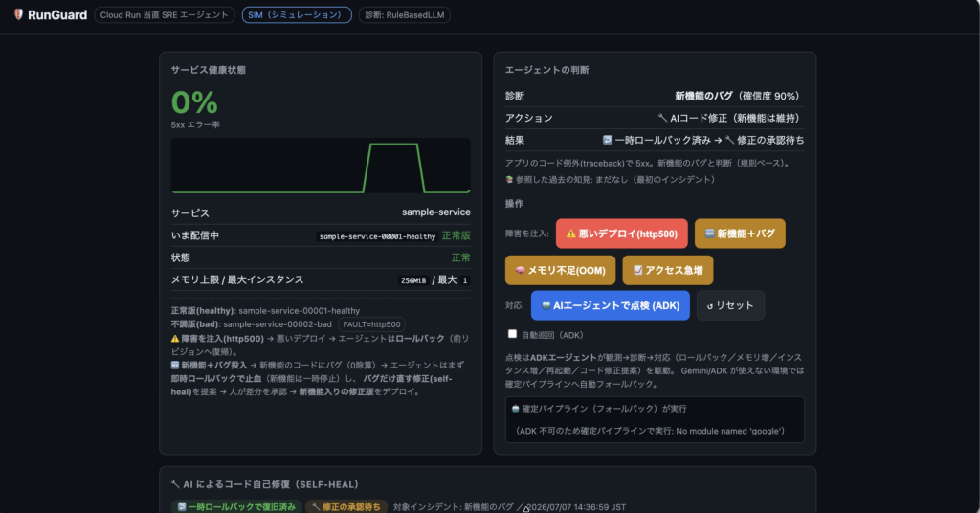Click the chart icon on アクセス急増 button

tap(637, 270)
